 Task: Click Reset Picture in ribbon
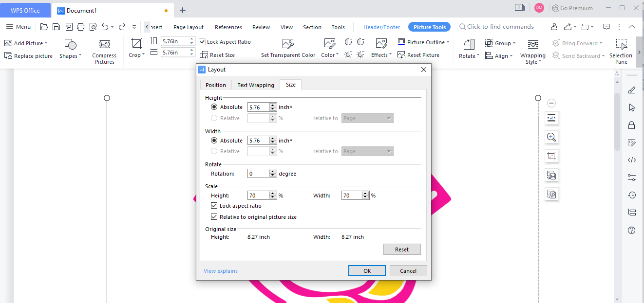[418, 55]
